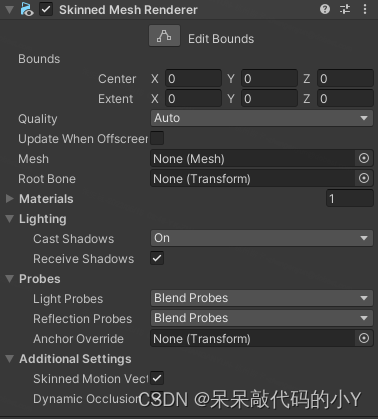Open the component presets slider icon
The width and height of the screenshot is (378, 419).
point(345,9)
